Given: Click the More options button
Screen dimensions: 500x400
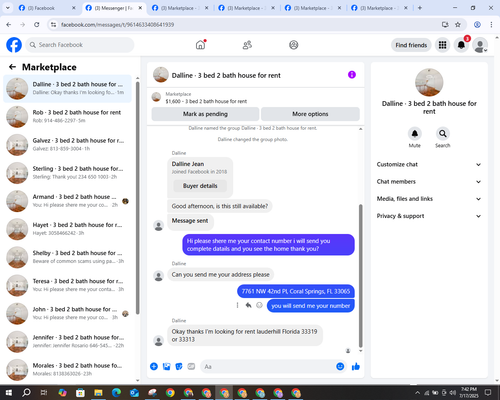Looking at the screenshot, I should tap(310, 114).
